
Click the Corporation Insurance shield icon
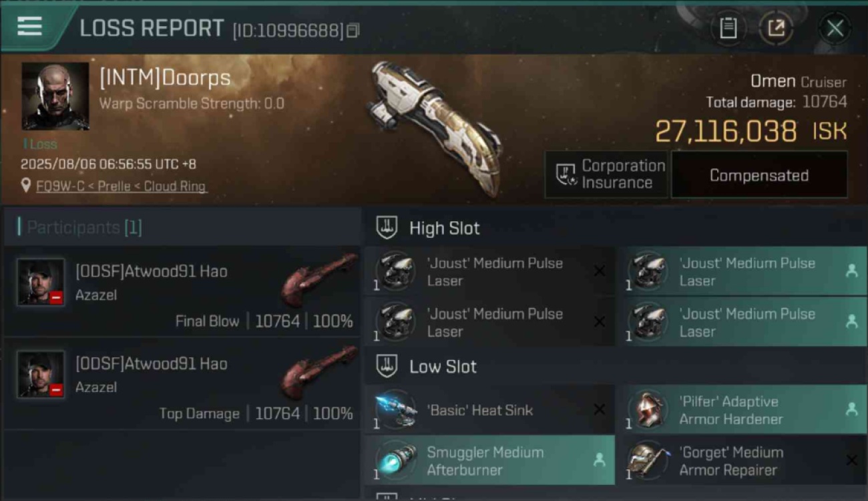[566, 175]
